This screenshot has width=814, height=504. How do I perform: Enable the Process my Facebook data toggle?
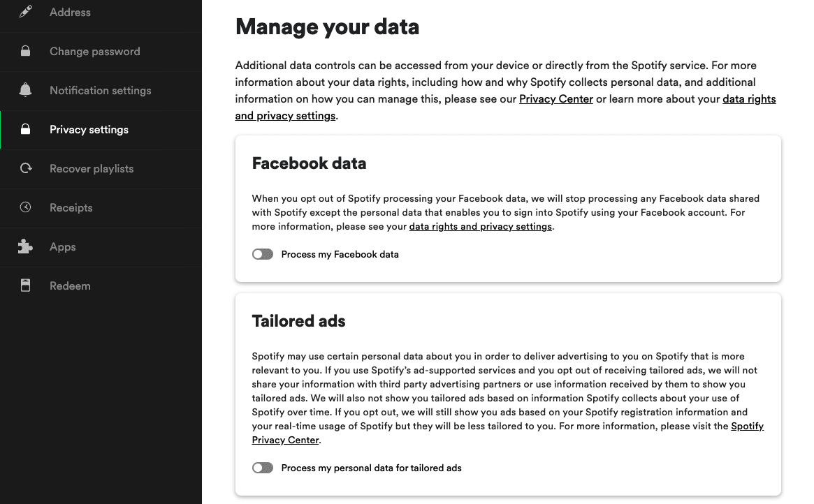[x=262, y=254]
